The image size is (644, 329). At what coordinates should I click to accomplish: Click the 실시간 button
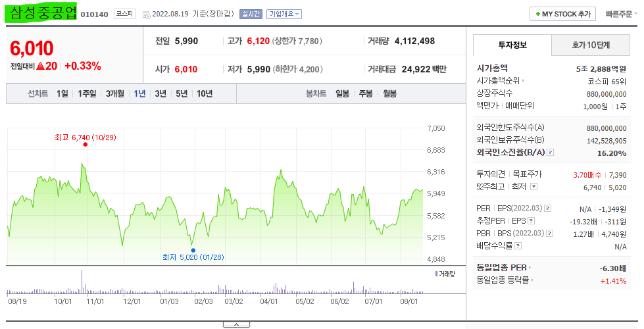pyautogui.click(x=251, y=14)
